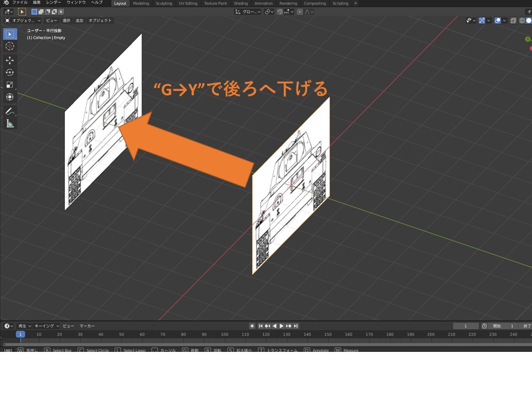
Task: Choose the new selection mode icon
Action: pos(34,12)
